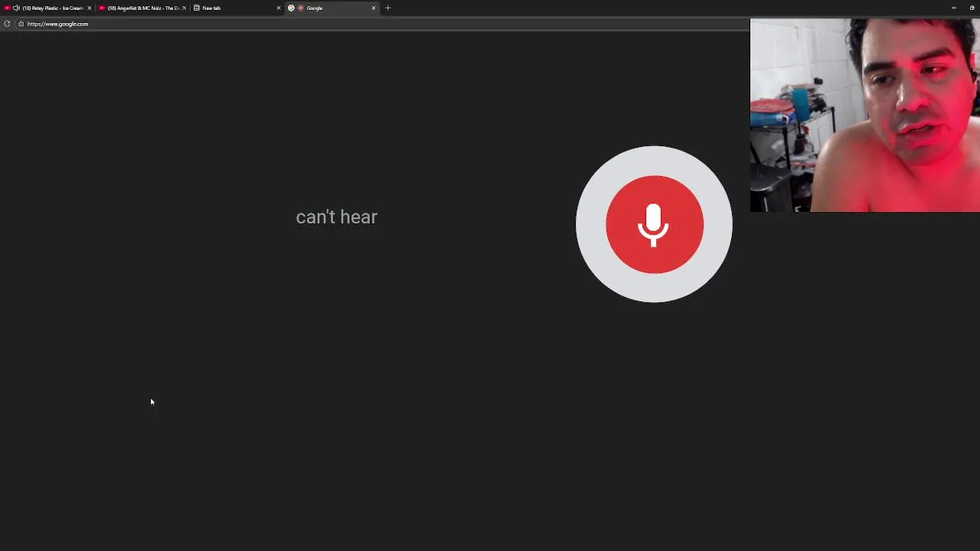This screenshot has width=980, height=551.
Task: Close the Angerfist & MC Nolz tab
Action: pyautogui.click(x=184, y=8)
